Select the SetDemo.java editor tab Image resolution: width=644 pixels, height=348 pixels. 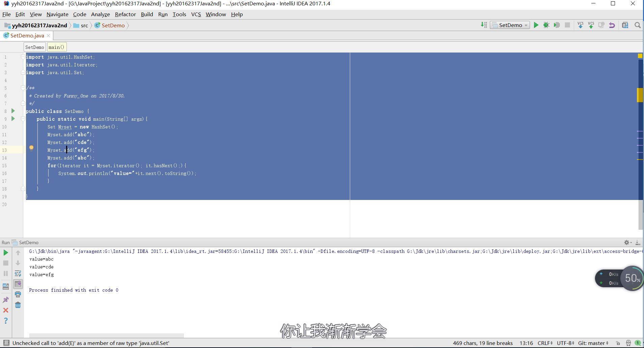[x=27, y=35]
